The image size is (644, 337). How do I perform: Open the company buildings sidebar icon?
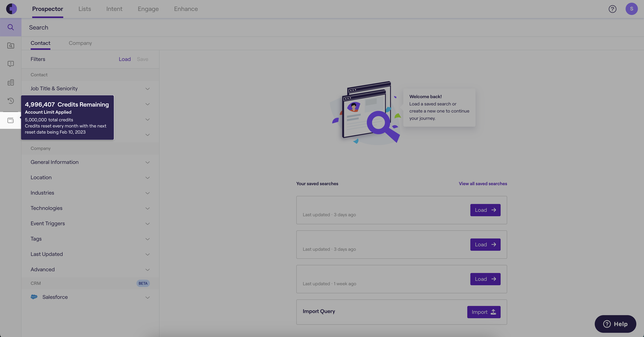(x=11, y=82)
